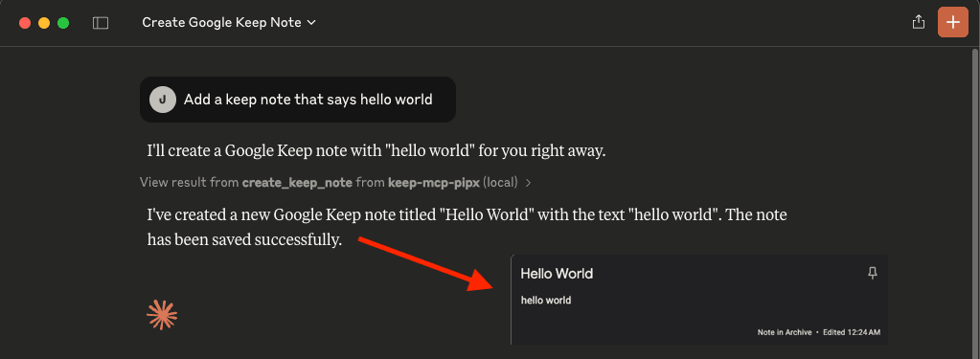Click the arrow after the (local) label

pos(528,183)
